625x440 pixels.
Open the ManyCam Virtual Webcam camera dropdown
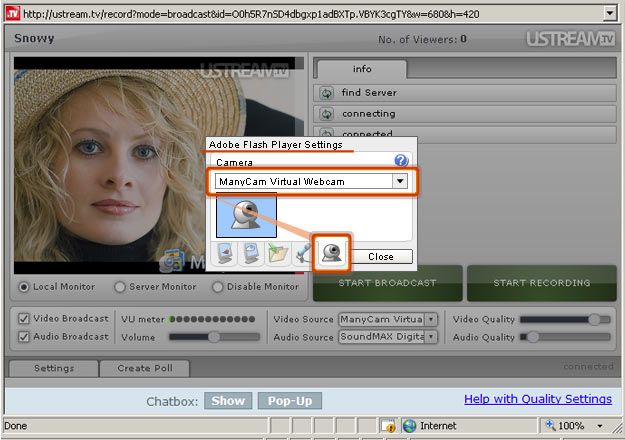400,181
